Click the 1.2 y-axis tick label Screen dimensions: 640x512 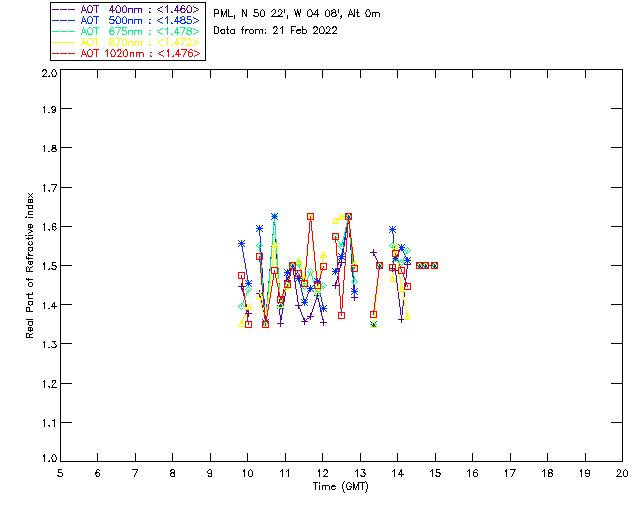point(49,384)
